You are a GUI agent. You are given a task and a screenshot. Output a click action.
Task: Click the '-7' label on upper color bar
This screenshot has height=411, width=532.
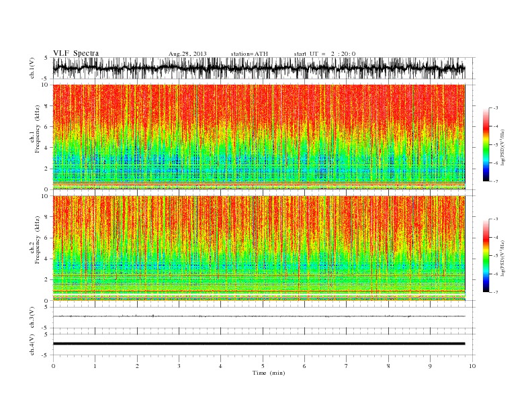click(x=496, y=181)
